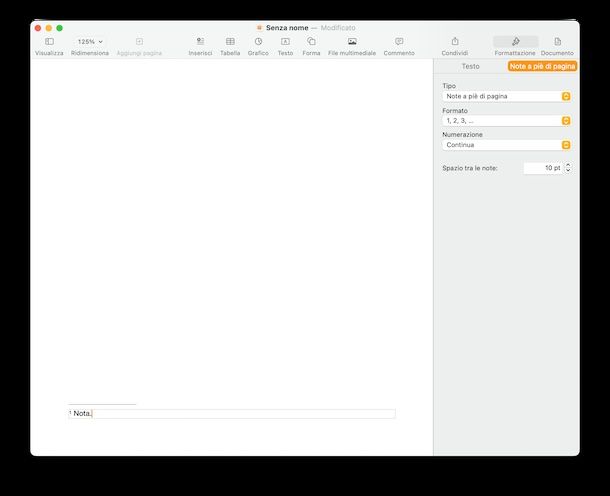Add a text box with Testo icon
610x496 pixels.
285,42
